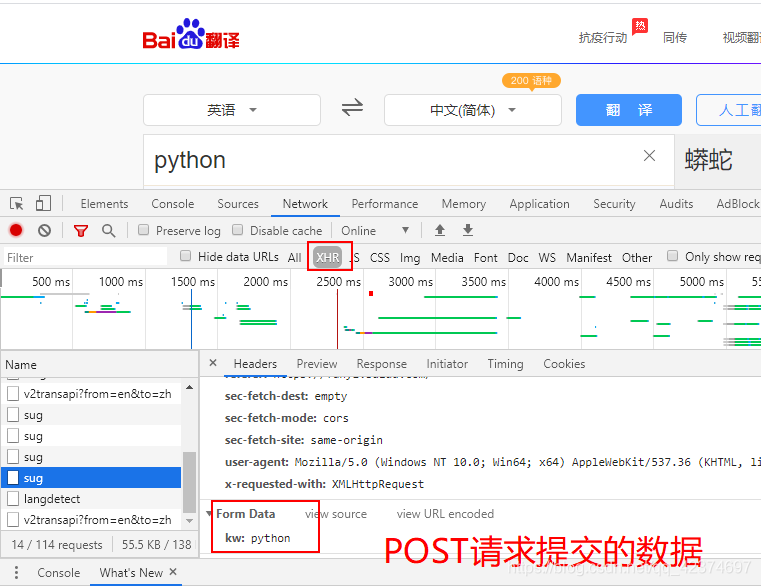This screenshot has width=761, height=586.
Task: Clear the network log
Action: click(x=45, y=230)
